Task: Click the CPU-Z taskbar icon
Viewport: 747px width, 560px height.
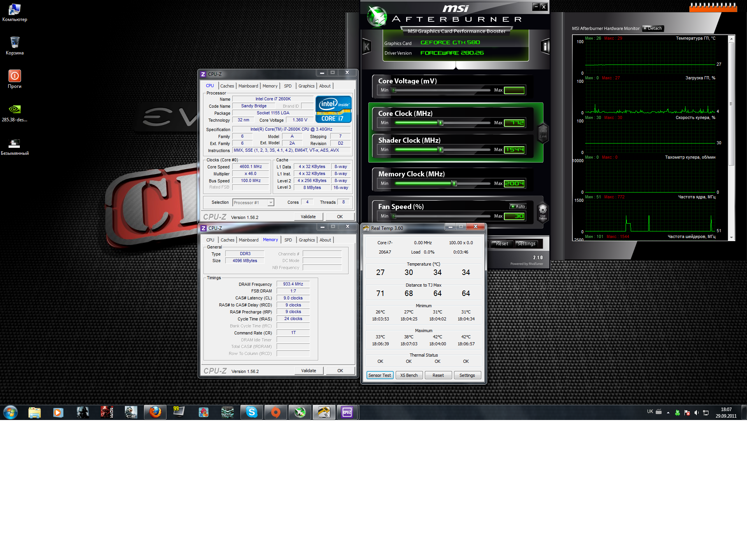Action: (347, 412)
